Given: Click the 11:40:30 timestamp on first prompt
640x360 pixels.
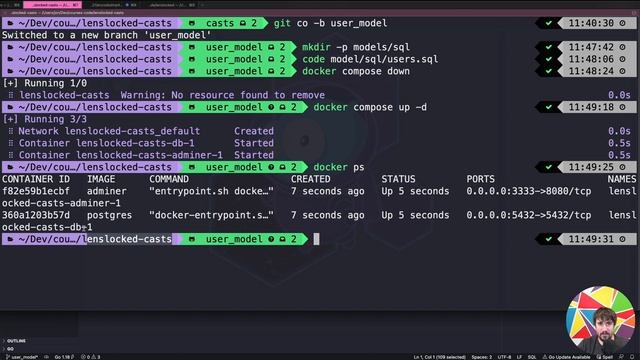Looking at the screenshot, I should [591, 23].
